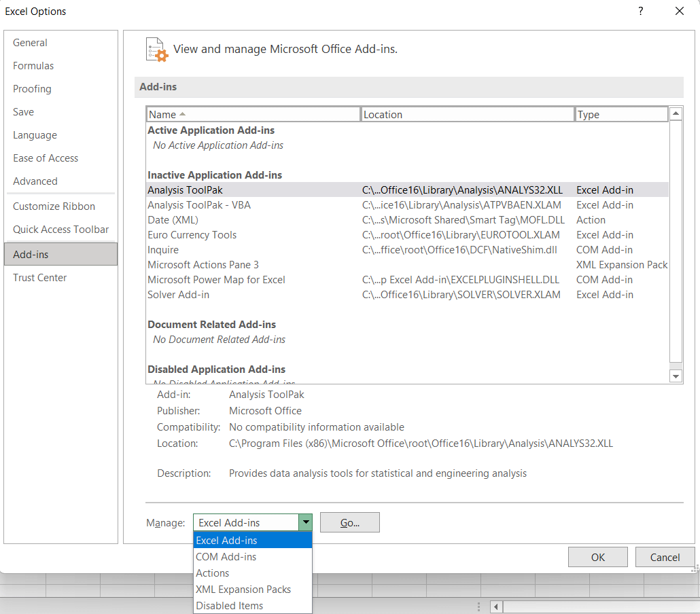The image size is (700, 614).
Task: Open dialog help with the question mark icon
Action: 640,12
